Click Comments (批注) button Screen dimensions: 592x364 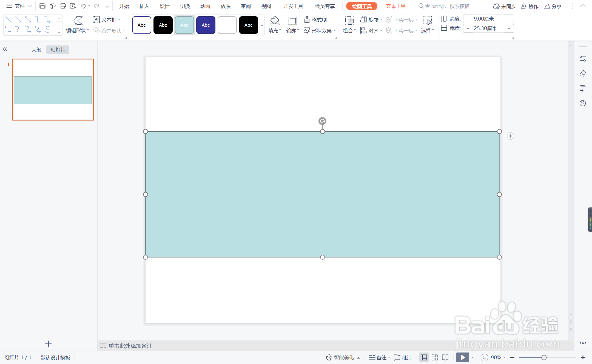coord(403,357)
